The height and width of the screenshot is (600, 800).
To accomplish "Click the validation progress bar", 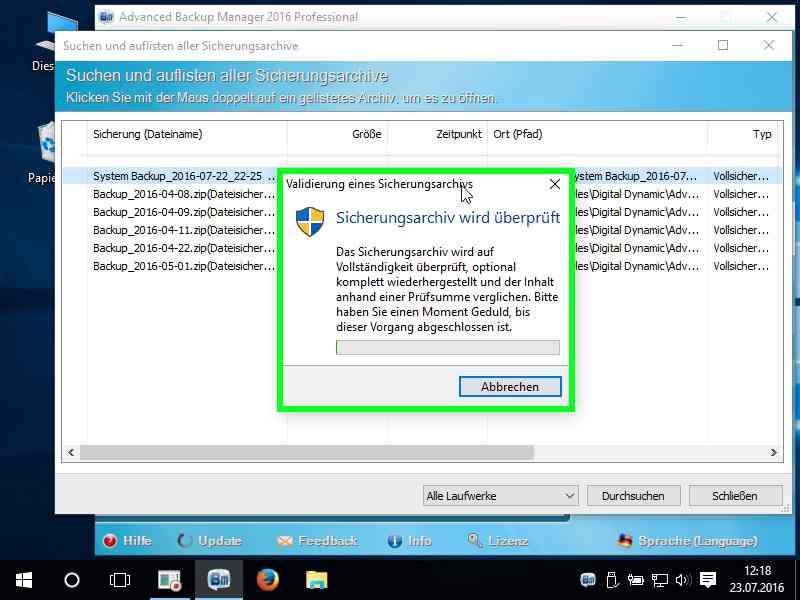I will (x=447, y=347).
